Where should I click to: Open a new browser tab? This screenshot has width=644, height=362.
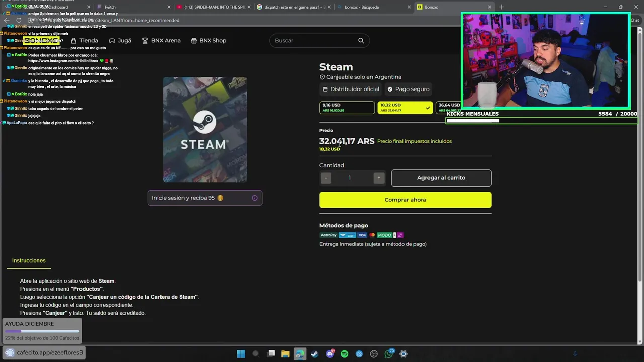pyautogui.click(x=501, y=7)
